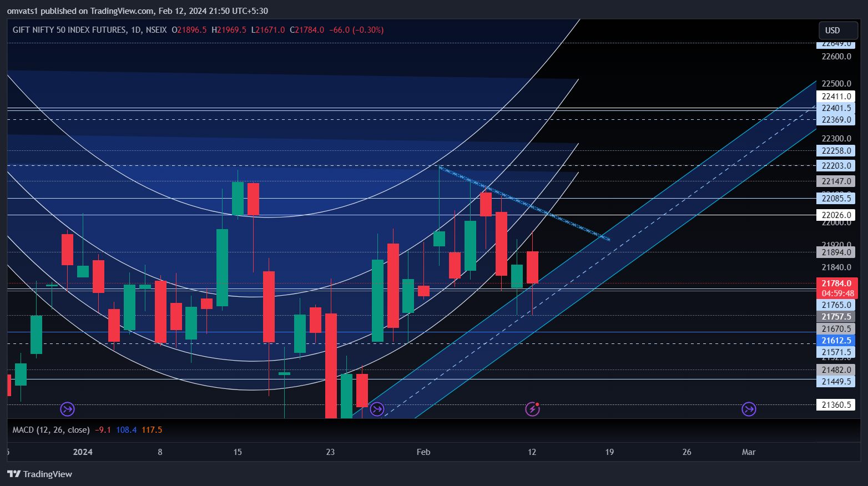The height and width of the screenshot is (486, 868).
Task: Click the price label 22203.0
Action: coord(836,166)
